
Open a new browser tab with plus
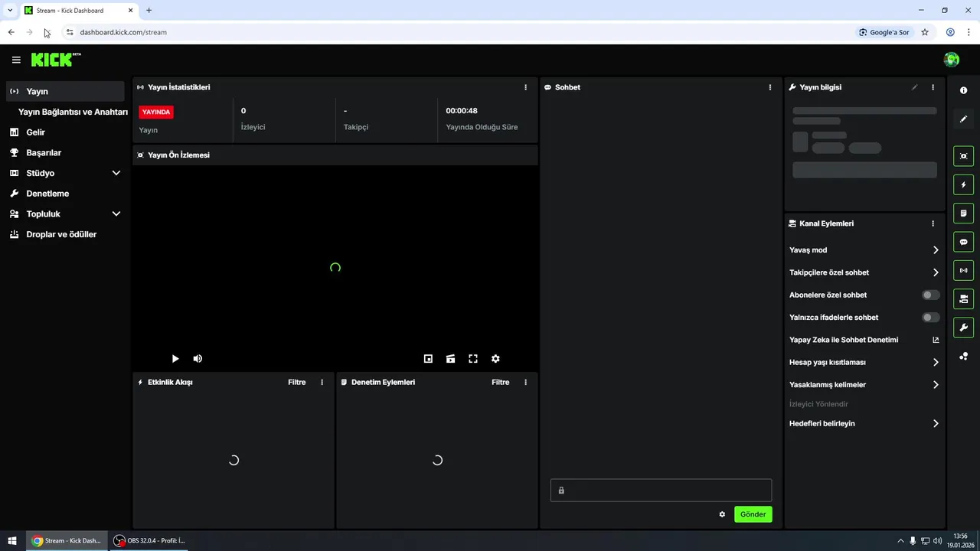pos(149,11)
